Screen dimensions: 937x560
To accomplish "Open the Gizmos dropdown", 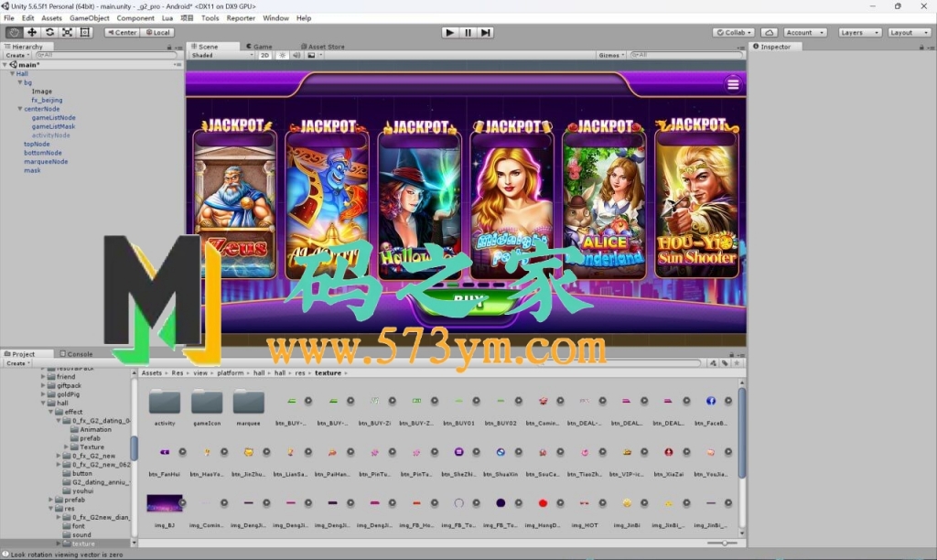I will (611, 55).
